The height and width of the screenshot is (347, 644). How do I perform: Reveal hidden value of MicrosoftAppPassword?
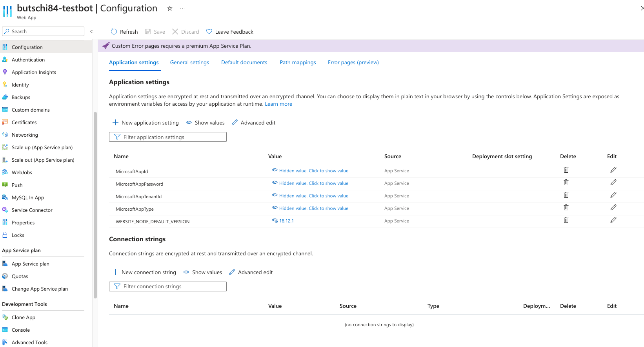click(x=310, y=183)
